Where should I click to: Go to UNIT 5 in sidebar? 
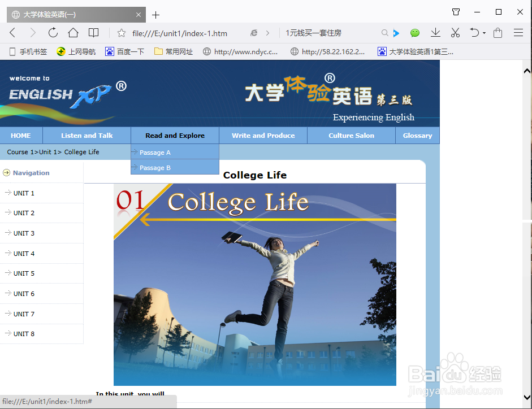coord(24,273)
